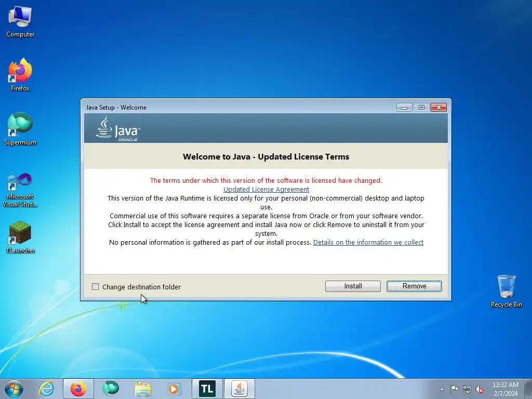Open the clock showing 12:32 AM
532x399 pixels.
pyautogui.click(x=506, y=389)
